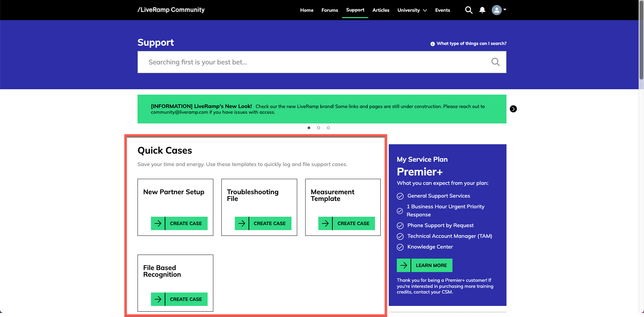Click the info icon beside search help text

tap(433, 44)
